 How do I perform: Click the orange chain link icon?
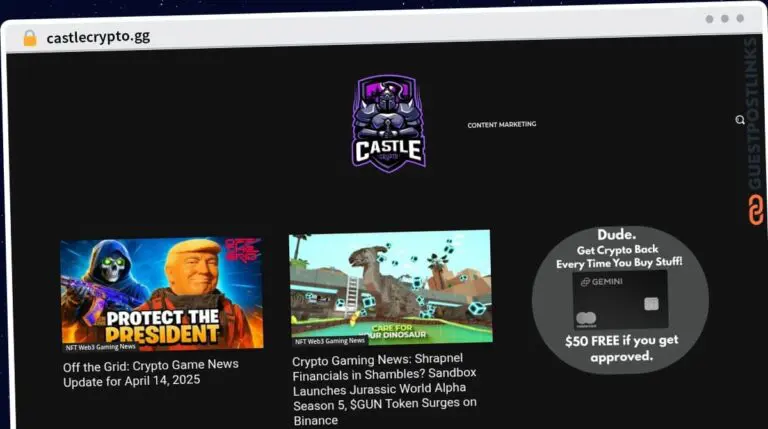[x=756, y=210]
